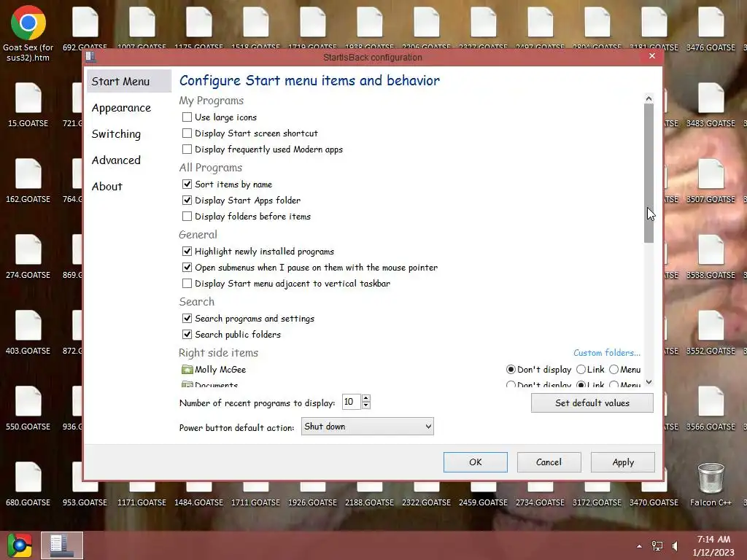
Task: Click the scrollbar down arrow
Action: click(x=649, y=382)
